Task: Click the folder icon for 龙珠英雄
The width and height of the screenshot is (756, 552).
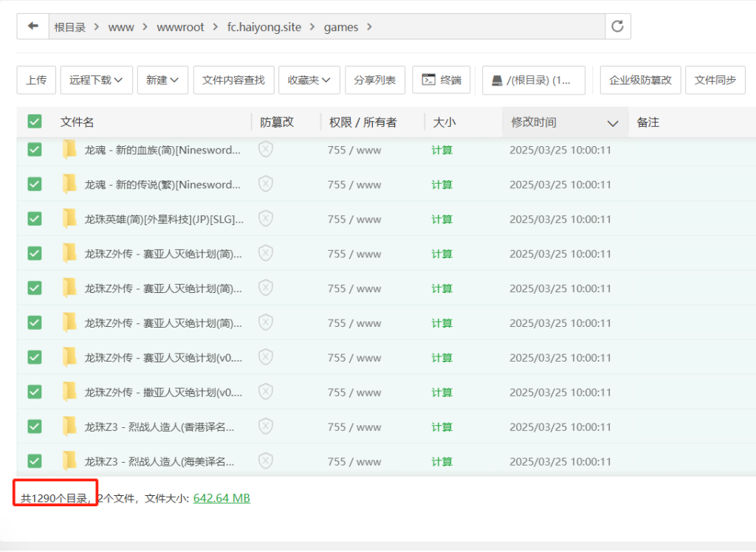Action: 69,218
